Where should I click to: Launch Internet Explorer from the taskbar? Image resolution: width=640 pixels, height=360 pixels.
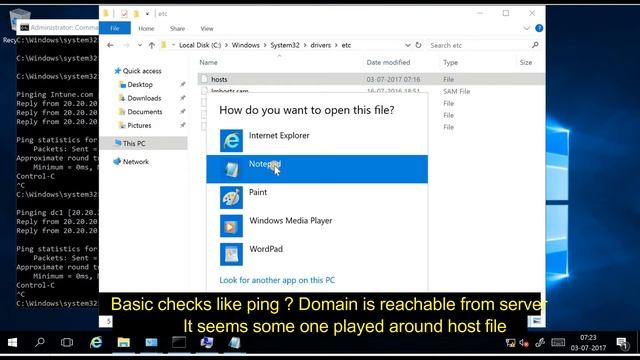[96, 342]
